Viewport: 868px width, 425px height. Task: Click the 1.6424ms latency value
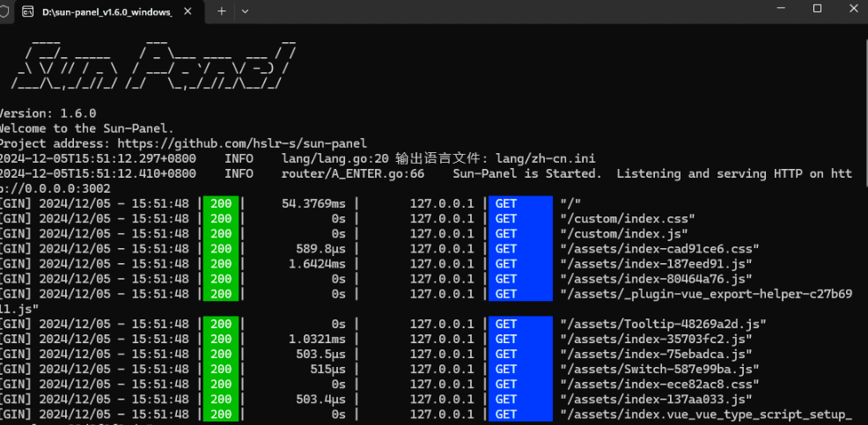pyautogui.click(x=317, y=264)
